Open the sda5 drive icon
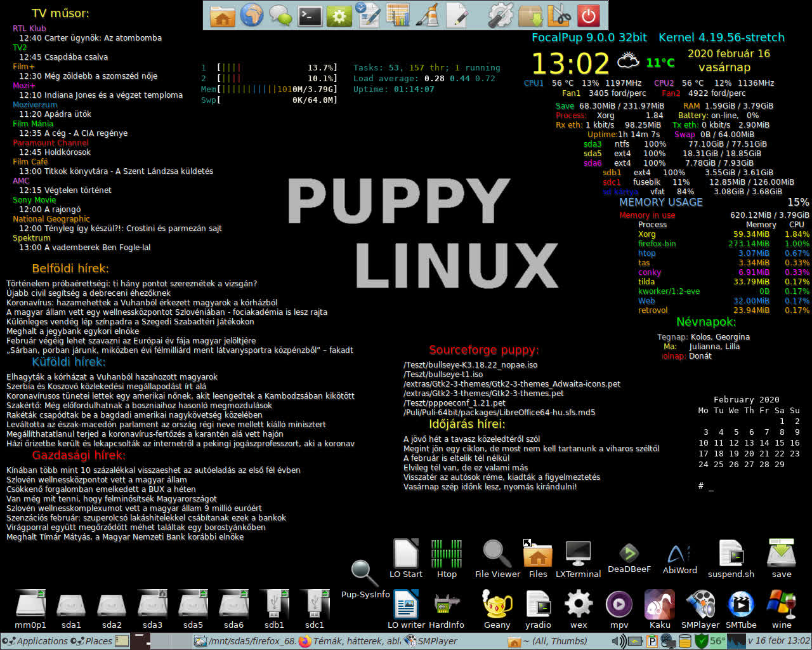 click(x=193, y=610)
